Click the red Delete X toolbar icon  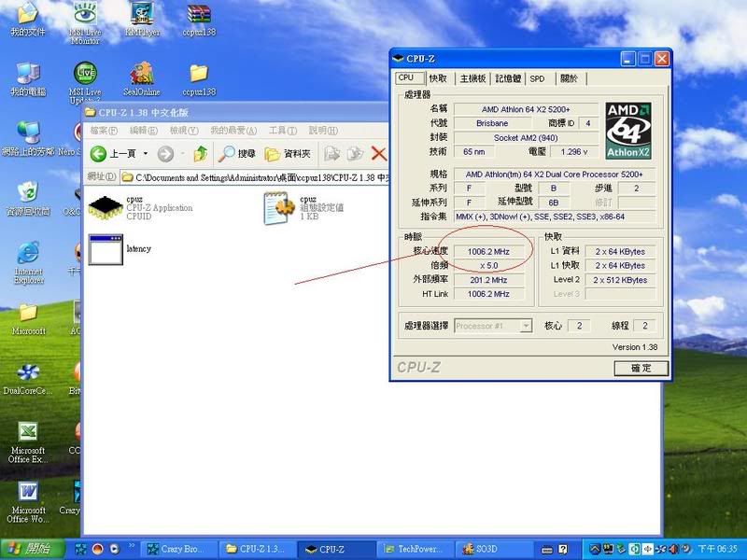tap(378, 154)
